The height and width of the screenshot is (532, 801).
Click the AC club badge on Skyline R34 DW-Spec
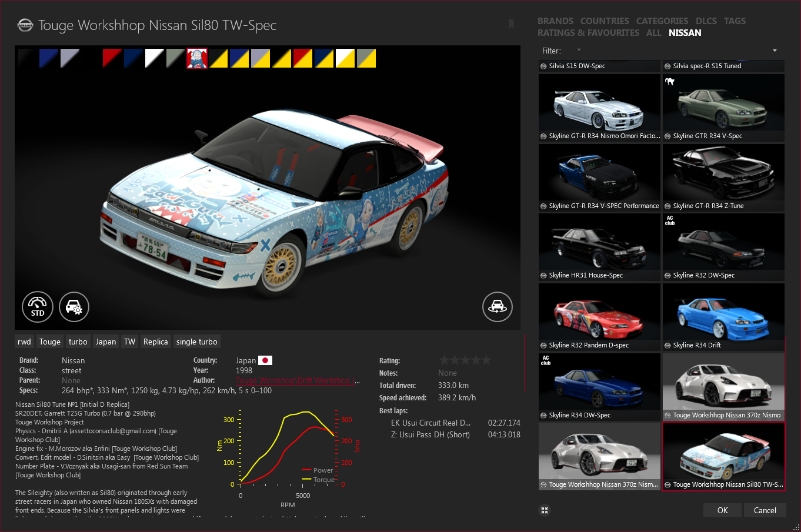[x=546, y=360]
